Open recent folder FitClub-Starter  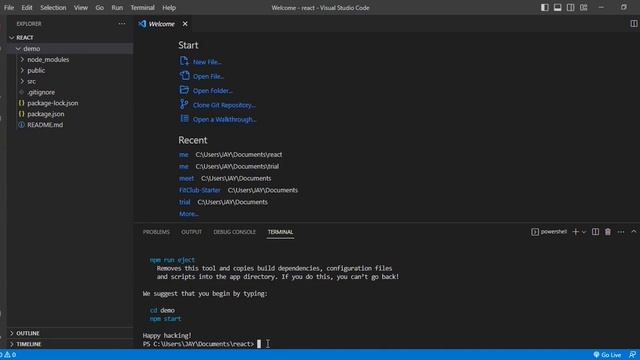199,190
